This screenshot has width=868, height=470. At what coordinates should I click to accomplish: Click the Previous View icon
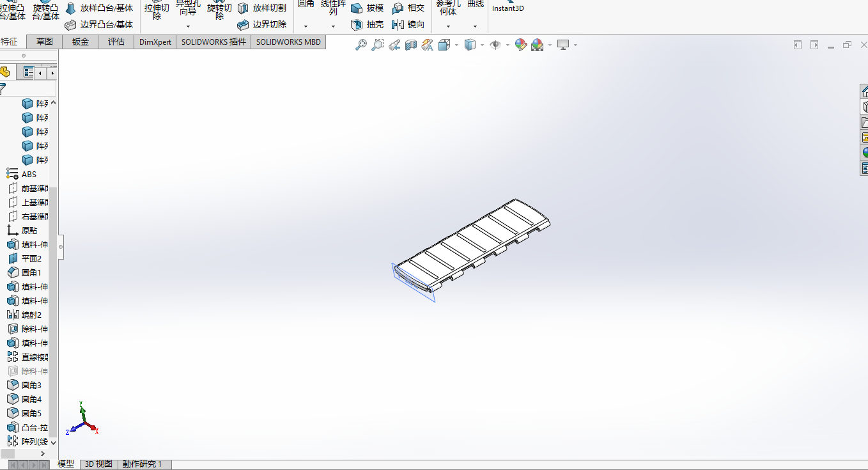point(394,45)
